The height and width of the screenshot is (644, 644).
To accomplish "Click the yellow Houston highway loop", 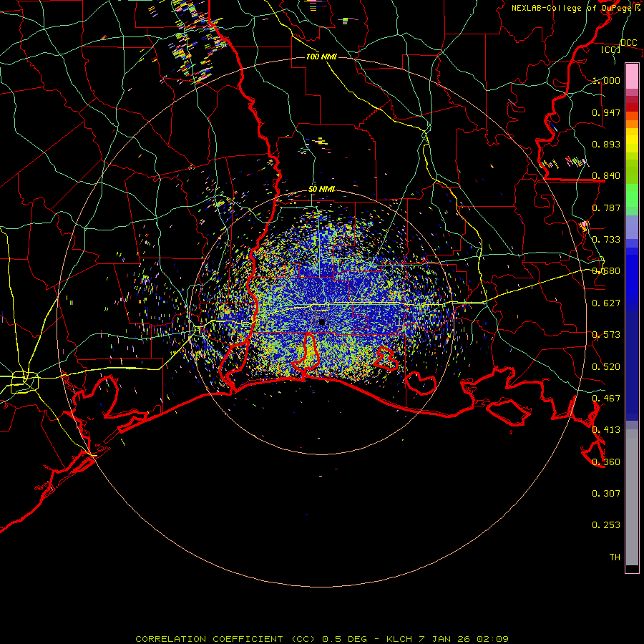I will [24, 382].
